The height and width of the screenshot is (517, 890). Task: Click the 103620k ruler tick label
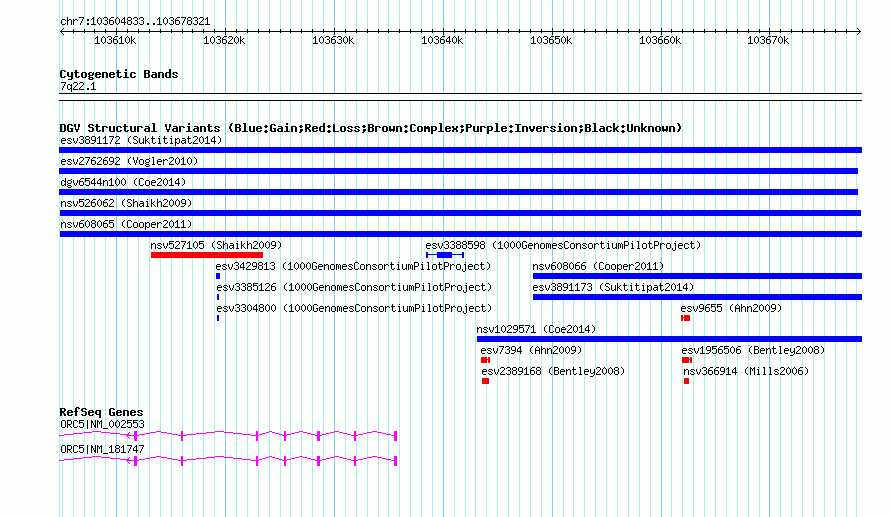click(224, 41)
